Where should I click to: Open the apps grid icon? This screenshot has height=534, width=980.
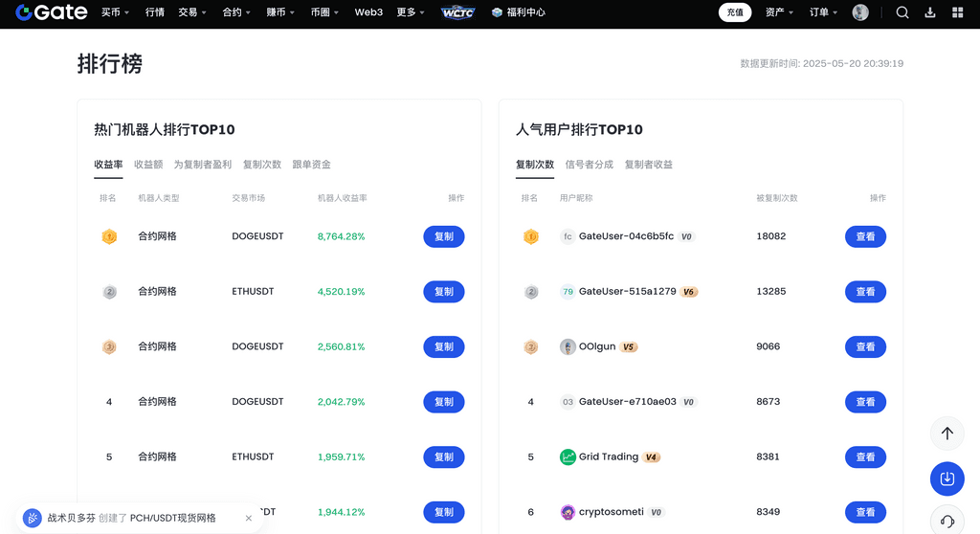coord(958,12)
